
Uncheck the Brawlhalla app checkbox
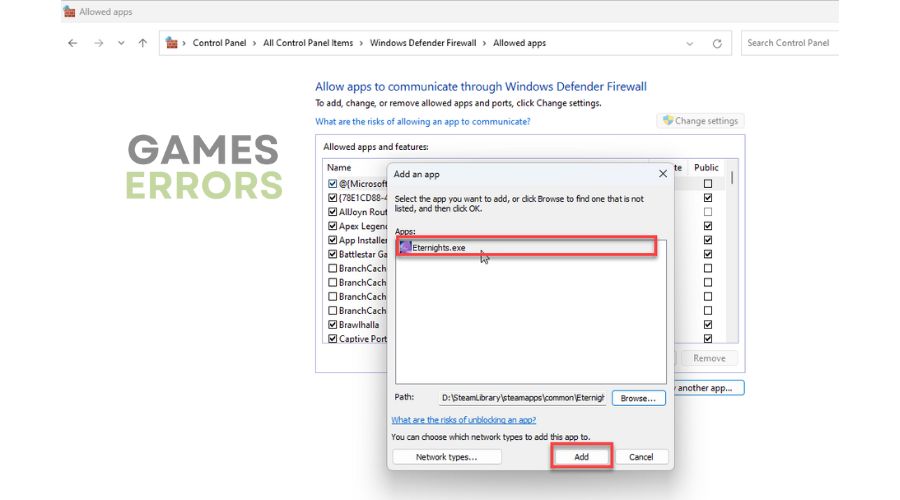332,325
